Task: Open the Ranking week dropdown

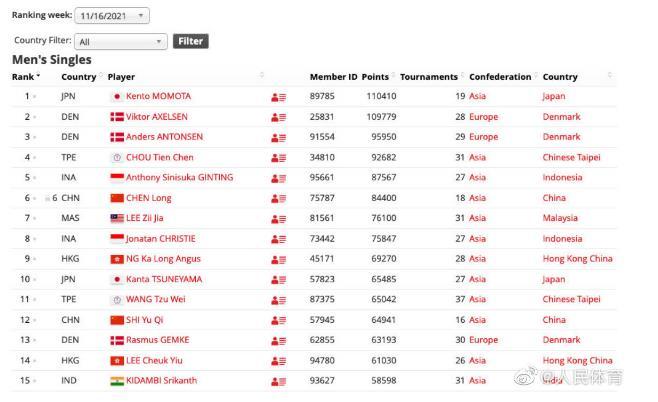Action: click(x=112, y=16)
